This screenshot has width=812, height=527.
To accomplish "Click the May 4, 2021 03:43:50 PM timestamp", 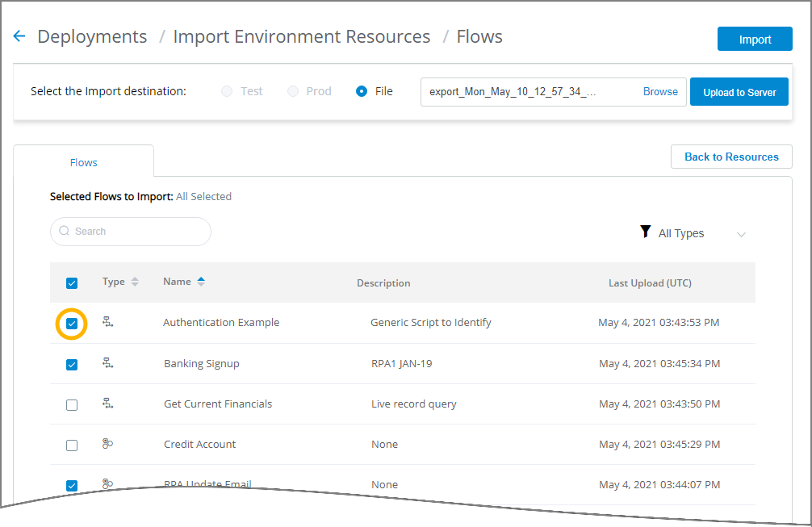I will pos(659,404).
